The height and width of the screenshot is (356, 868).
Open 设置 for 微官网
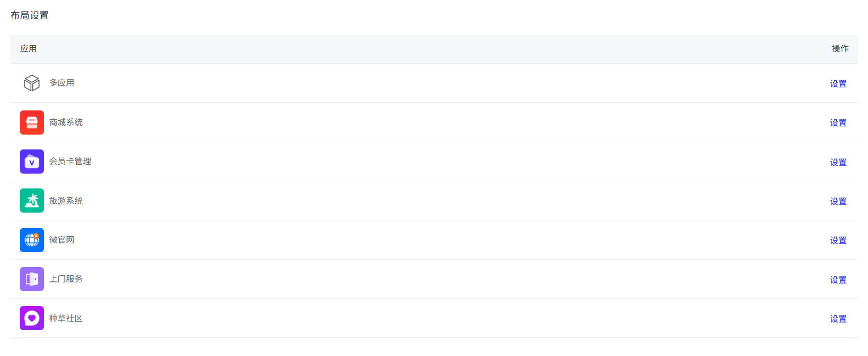pyautogui.click(x=838, y=240)
